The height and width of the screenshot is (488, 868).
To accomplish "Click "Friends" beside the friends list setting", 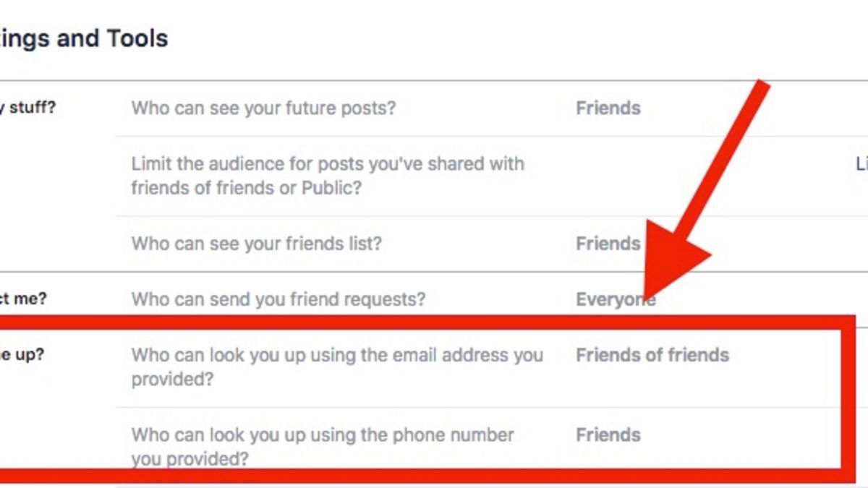I will point(608,244).
